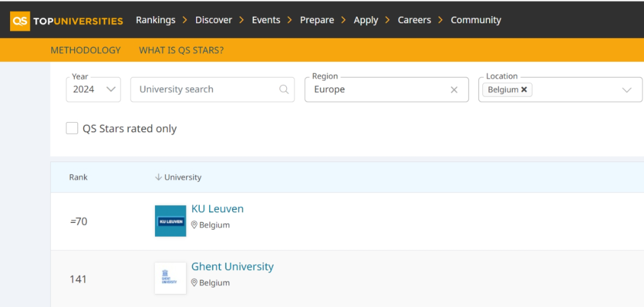The width and height of the screenshot is (644, 307).
Task: Enable the QS Stars rated only checkbox
Action: [72, 129]
